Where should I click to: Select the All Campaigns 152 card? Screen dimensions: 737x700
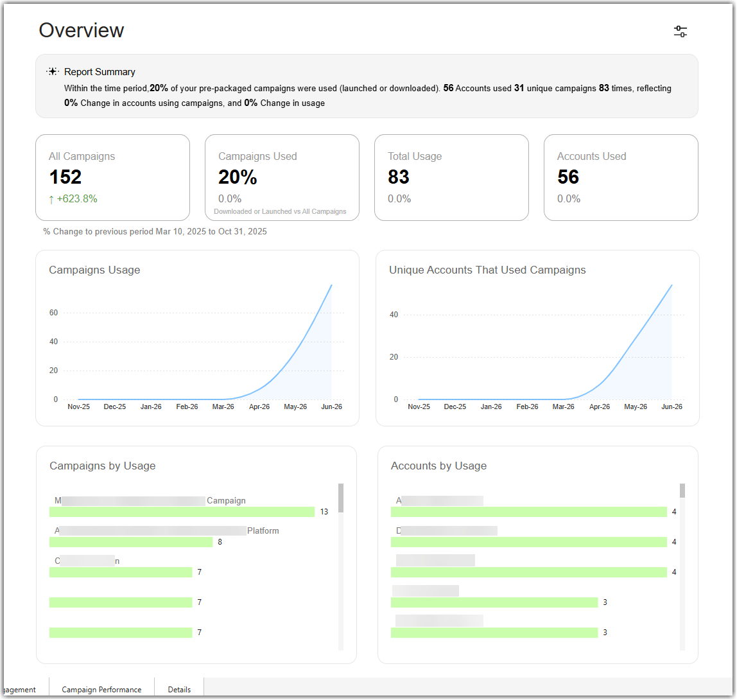click(113, 178)
